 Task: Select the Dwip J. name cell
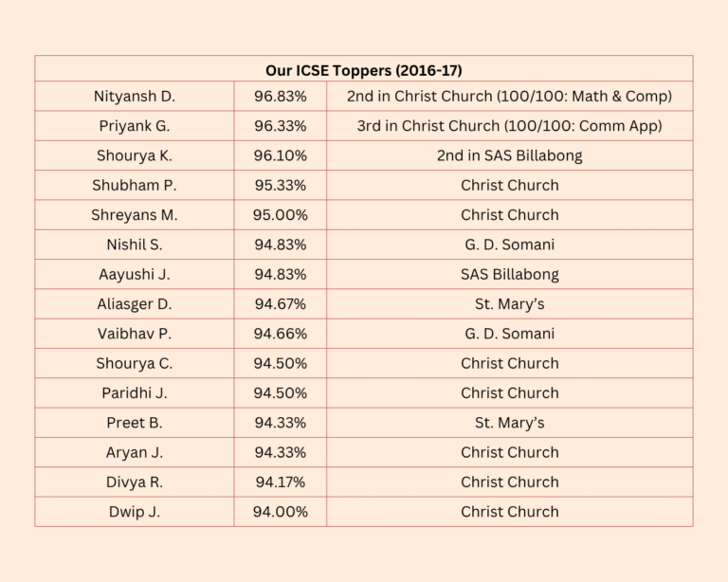tap(135, 512)
